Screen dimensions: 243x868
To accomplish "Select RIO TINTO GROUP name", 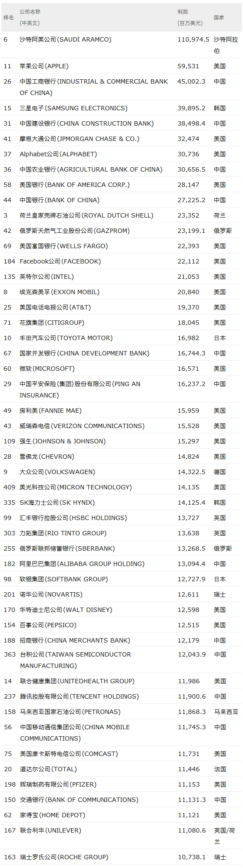I will coord(63,533).
